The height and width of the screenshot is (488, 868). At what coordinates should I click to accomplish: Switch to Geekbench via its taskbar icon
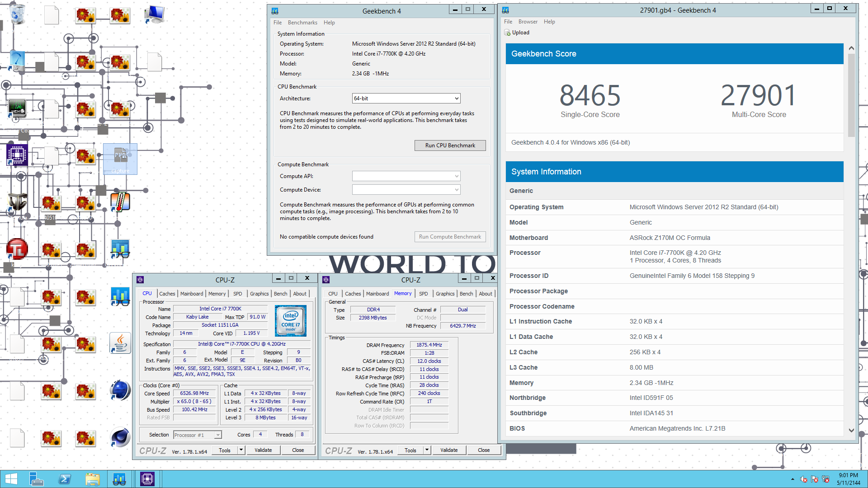pyautogui.click(x=119, y=479)
